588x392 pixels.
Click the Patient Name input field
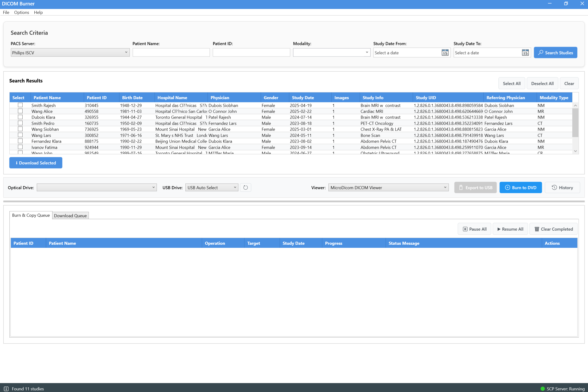click(171, 53)
